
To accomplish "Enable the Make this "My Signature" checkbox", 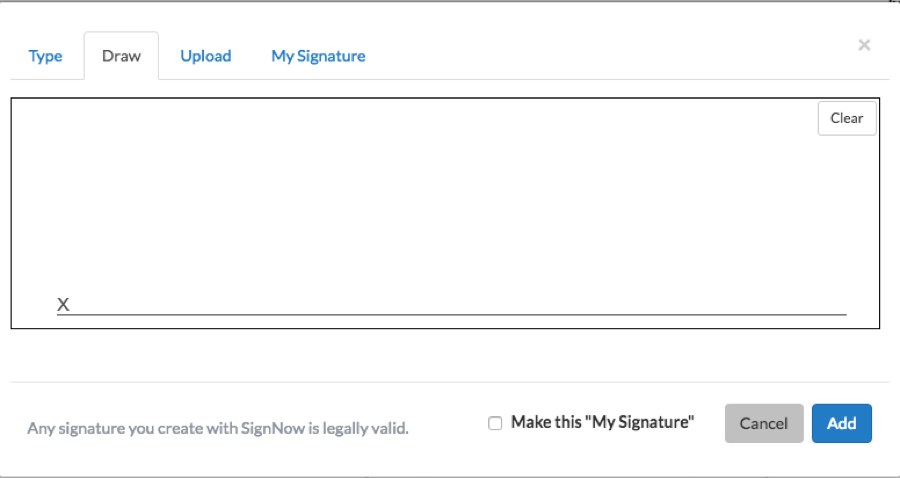I will click(495, 423).
